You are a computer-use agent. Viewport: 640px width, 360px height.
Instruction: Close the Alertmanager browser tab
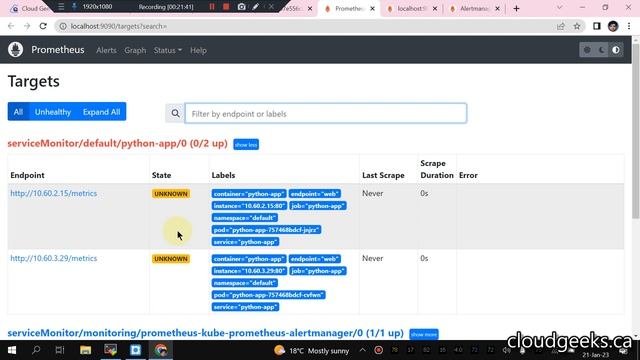pyautogui.click(x=497, y=8)
